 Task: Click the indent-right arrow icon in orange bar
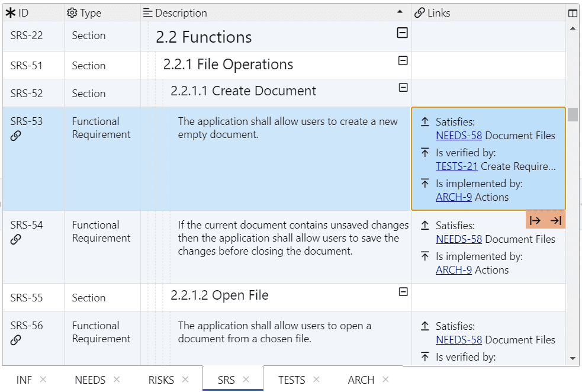click(x=535, y=221)
